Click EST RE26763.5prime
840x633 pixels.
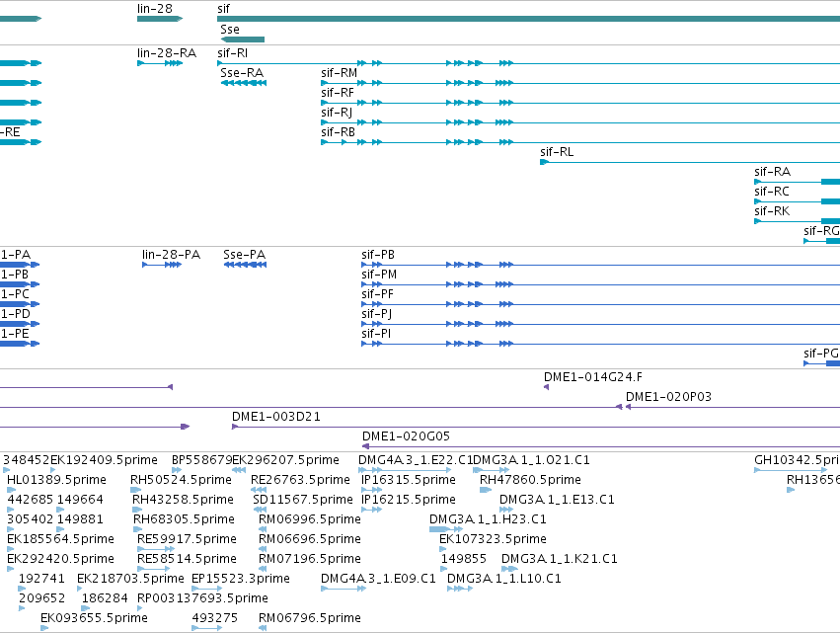pos(259,490)
